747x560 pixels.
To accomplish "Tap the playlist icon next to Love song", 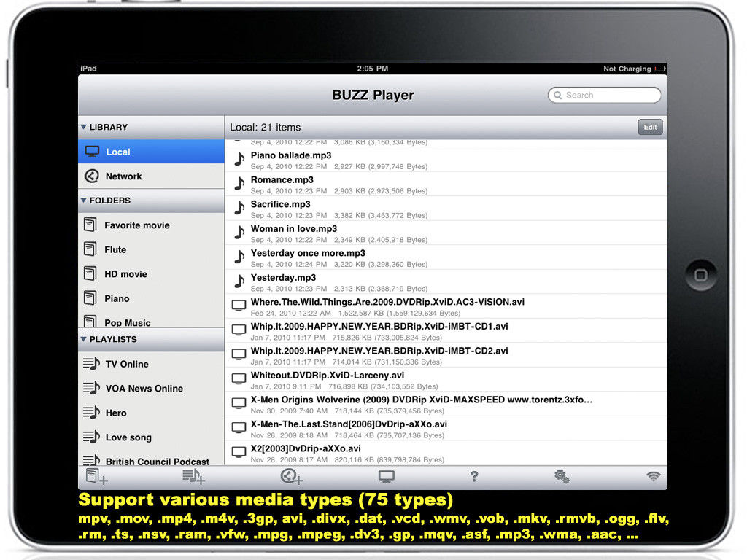I will click(91, 436).
